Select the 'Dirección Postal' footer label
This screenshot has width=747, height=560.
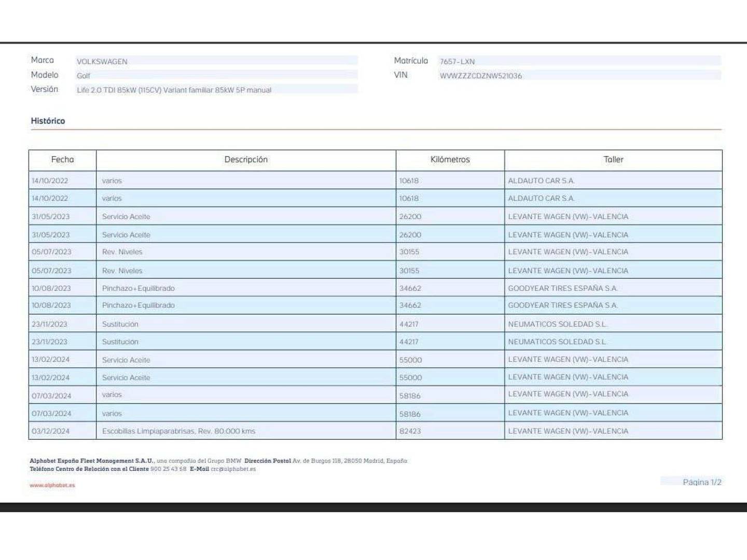coord(268,461)
